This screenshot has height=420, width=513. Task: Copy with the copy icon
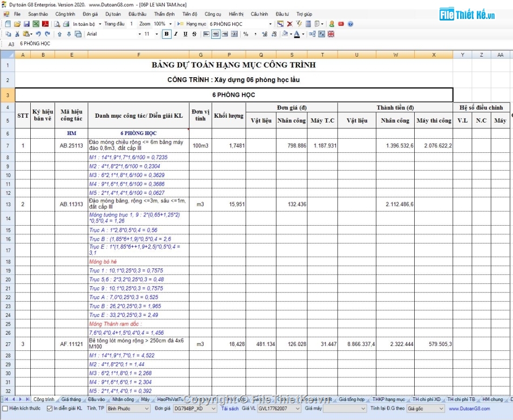point(9,34)
